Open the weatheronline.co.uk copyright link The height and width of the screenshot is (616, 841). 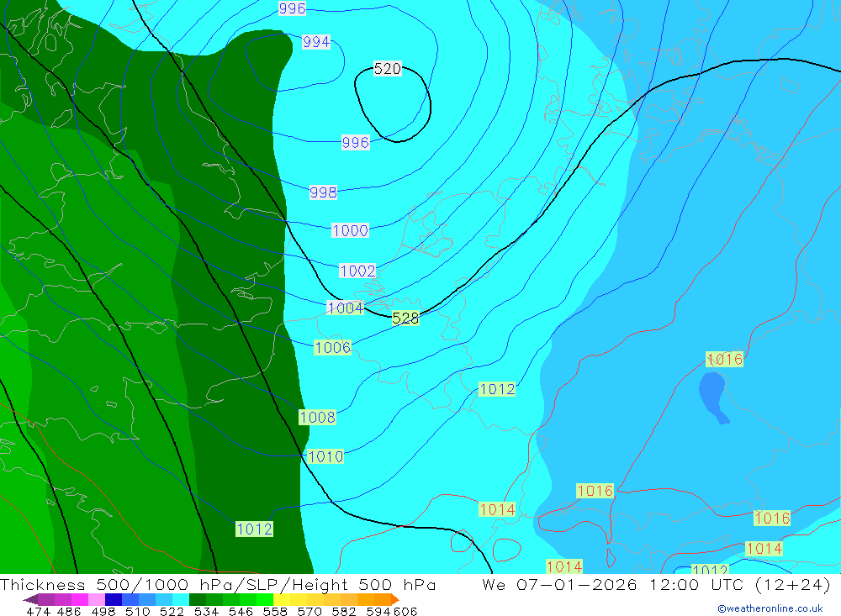click(x=770, y=608)
